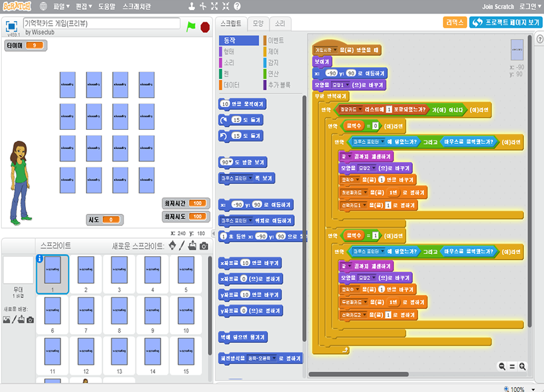Click Join Scratch link
This screenshot has height=392, width=544.
point(498,6)
